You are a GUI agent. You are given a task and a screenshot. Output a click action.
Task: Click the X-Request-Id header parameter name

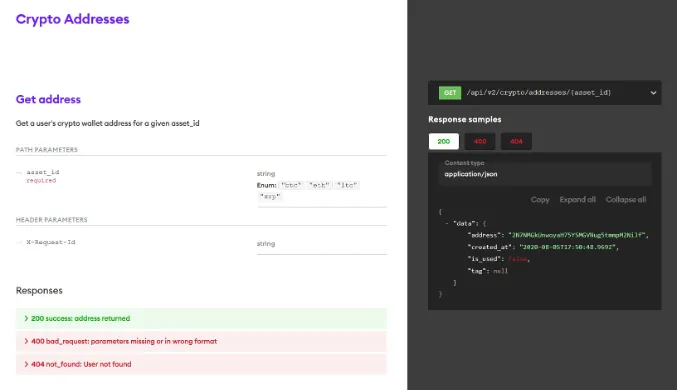tap(51, 242)
